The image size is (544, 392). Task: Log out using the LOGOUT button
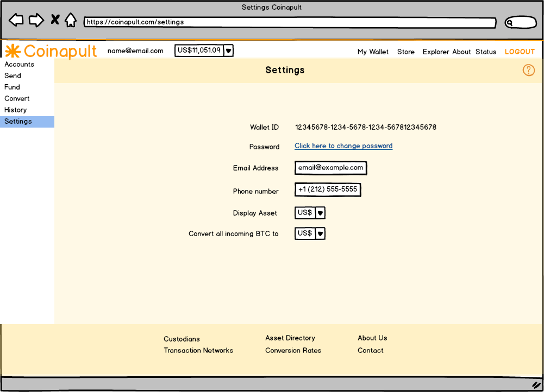(520, 52)
